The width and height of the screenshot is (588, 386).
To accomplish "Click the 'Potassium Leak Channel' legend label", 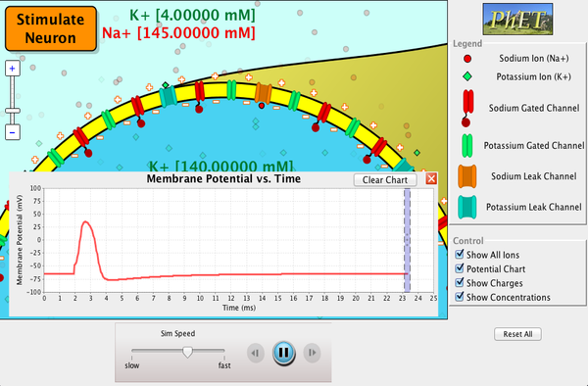I will 534,207.
